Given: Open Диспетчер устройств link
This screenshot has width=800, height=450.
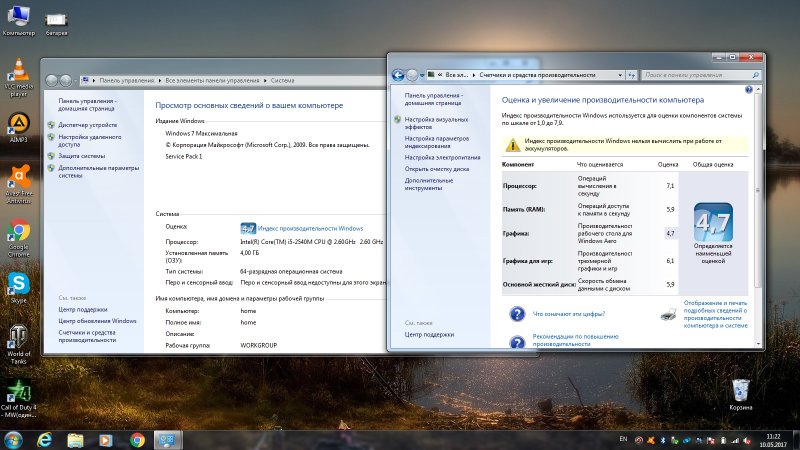Looking at the screenshot, I should (87, 125).
